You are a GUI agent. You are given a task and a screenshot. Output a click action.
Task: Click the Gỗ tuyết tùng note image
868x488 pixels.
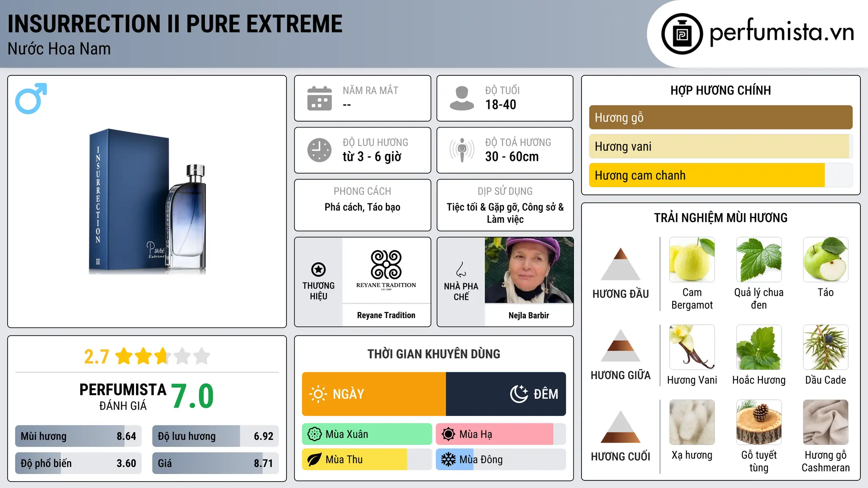tap(759, 422)
